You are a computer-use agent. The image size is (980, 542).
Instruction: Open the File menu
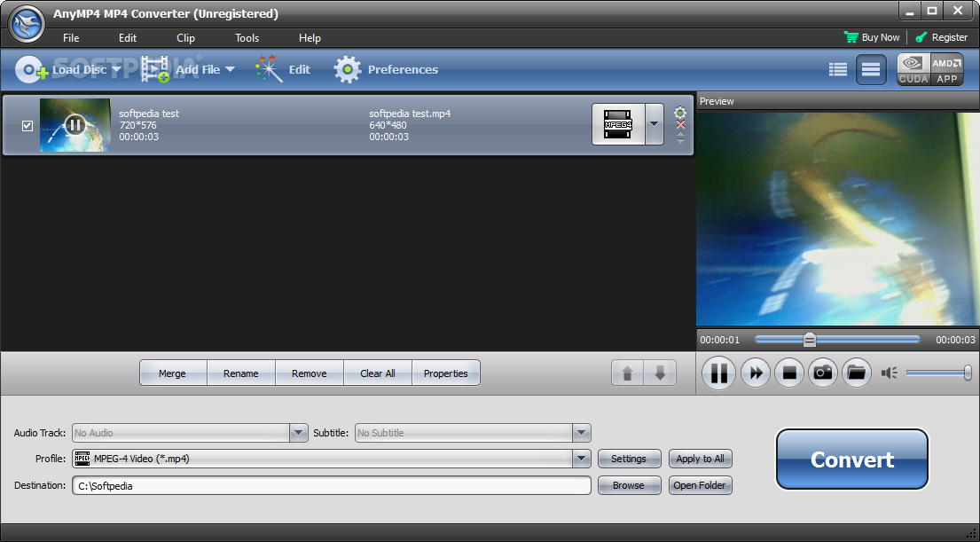(x=71, y=38)
